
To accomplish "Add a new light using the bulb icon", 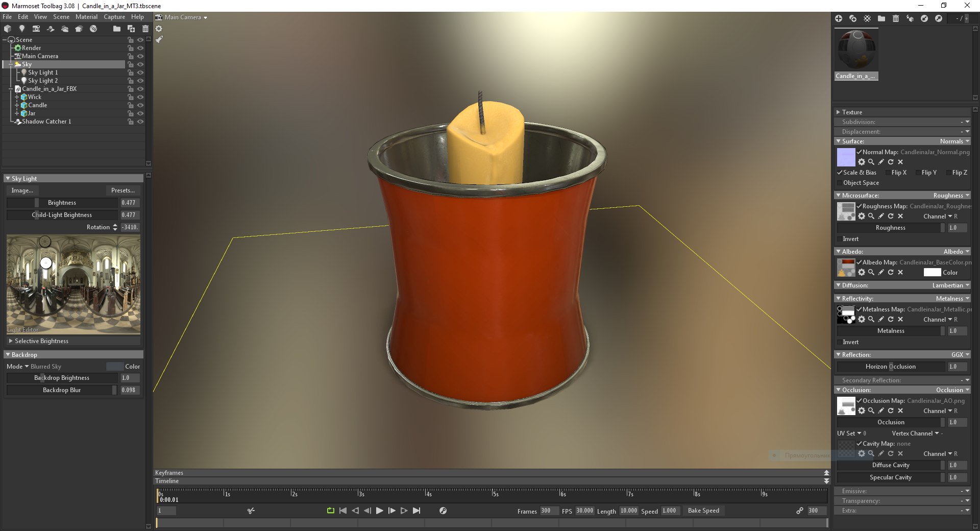I will click(x=22, y=29).
